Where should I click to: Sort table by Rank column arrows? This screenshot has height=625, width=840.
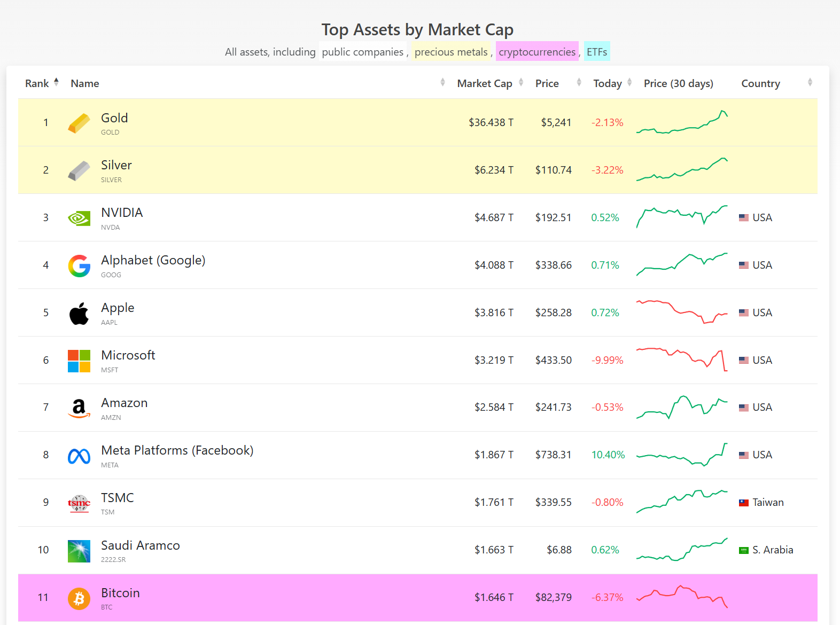56,82
